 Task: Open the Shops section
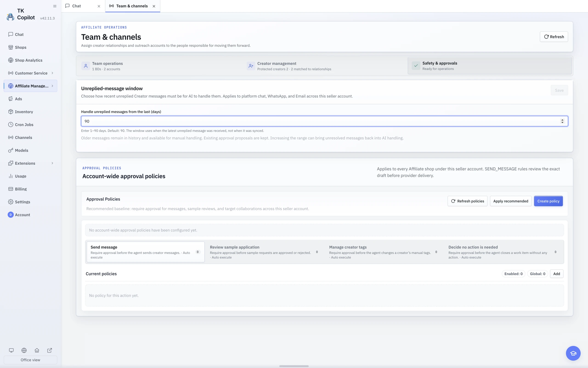point(30,47)
